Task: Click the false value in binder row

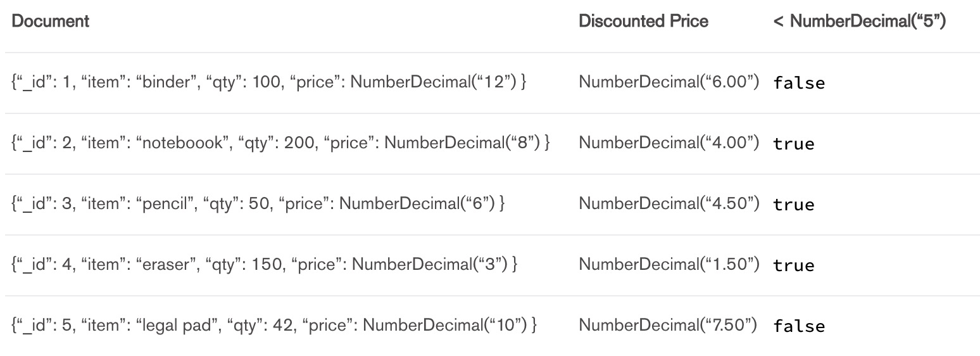Action: click(799, 83)
